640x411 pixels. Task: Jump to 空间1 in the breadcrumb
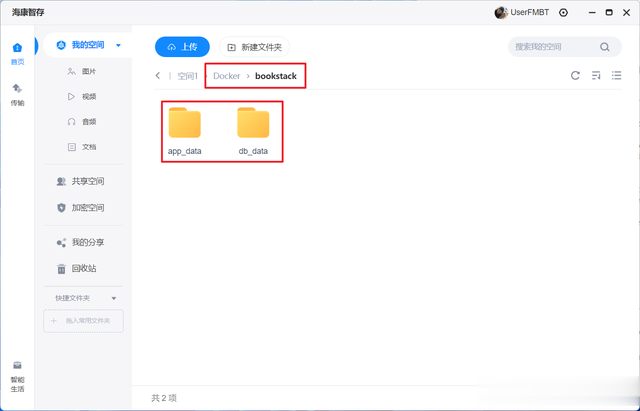click(188, 76)
